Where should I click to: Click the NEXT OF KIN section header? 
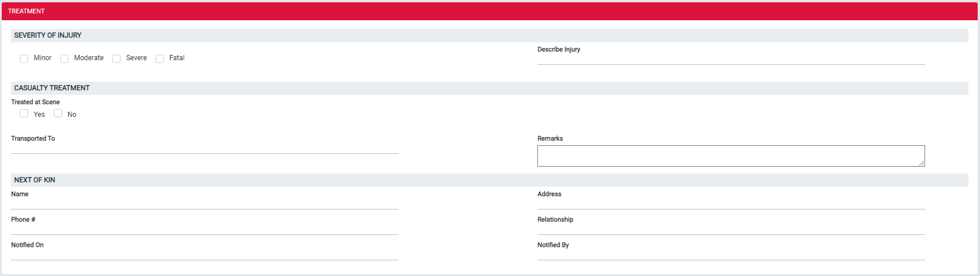point(489,180)
